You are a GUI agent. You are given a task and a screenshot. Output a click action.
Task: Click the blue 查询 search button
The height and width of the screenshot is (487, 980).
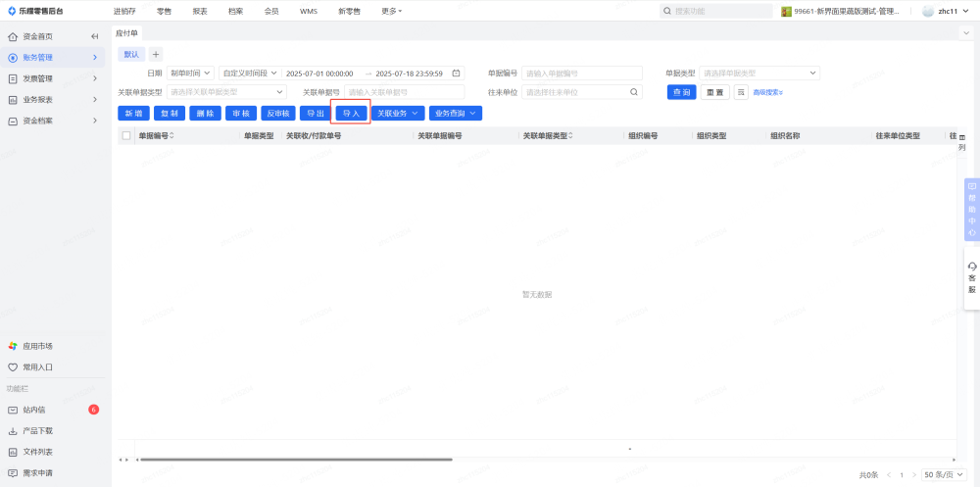point(681,92)
